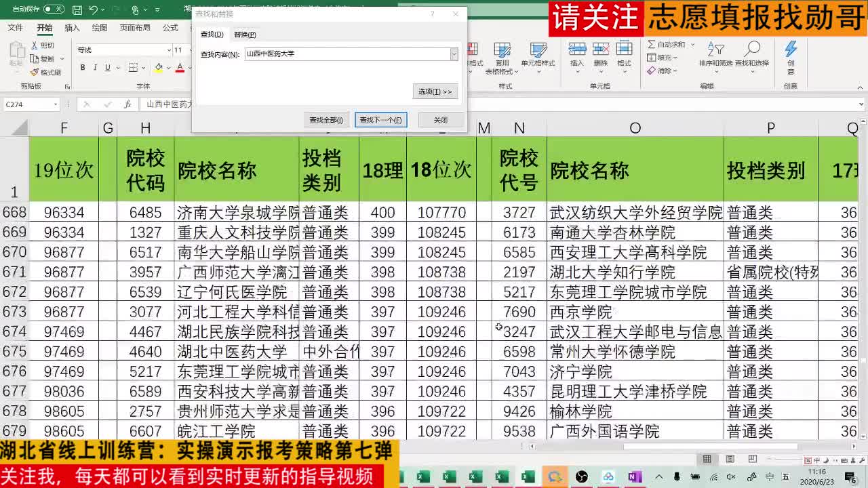Image resolution: width=868 pixels, height=488 pixels.
Task: Toggle the AutoSave switch
Action: 54,9
